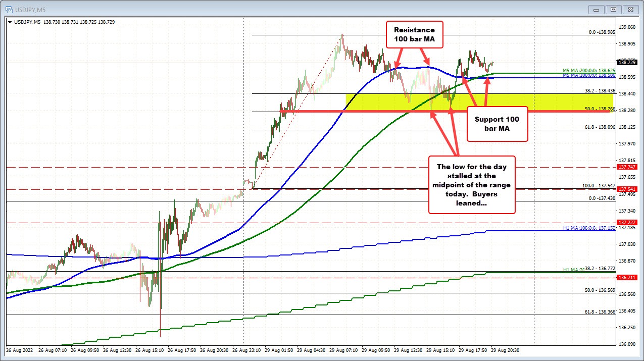
Task: Click the price axis value 138.125
Action: pyautogui.click(x=627, y=127)
